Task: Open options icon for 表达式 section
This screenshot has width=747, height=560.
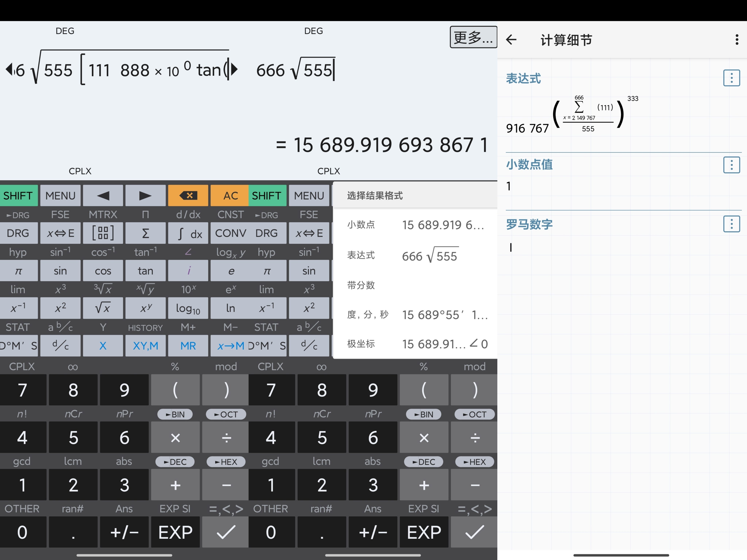Action: click(731, 78)
